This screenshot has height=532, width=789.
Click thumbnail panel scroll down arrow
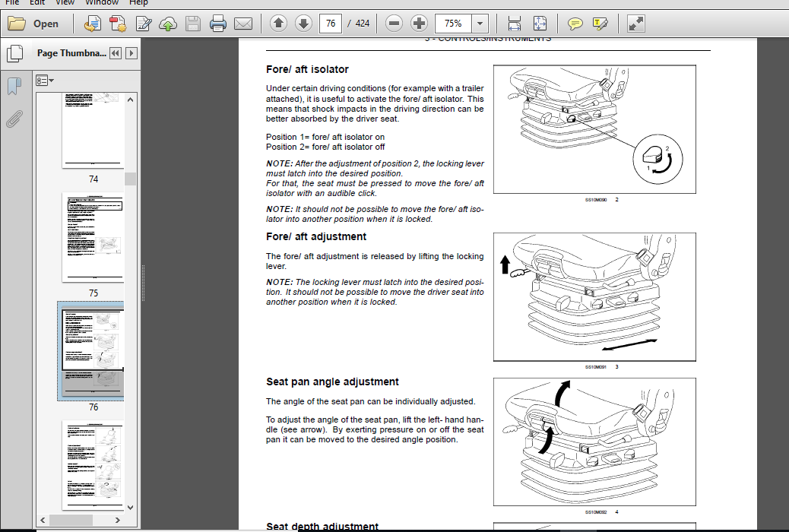click(130, 508)
